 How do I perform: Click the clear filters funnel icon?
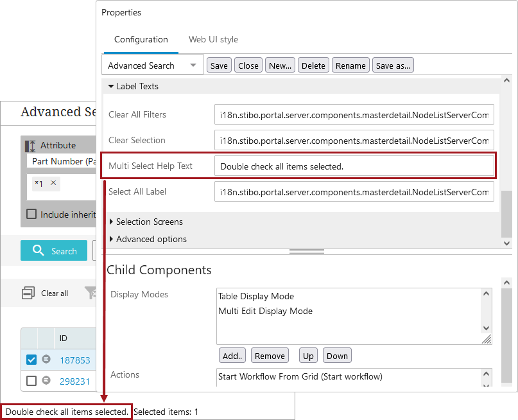(91, 293)
